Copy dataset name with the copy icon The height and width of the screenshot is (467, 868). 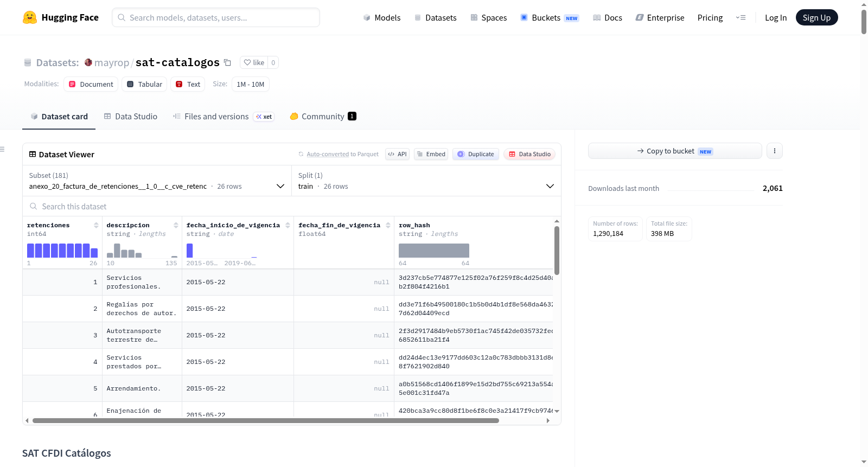pos(228,62)
